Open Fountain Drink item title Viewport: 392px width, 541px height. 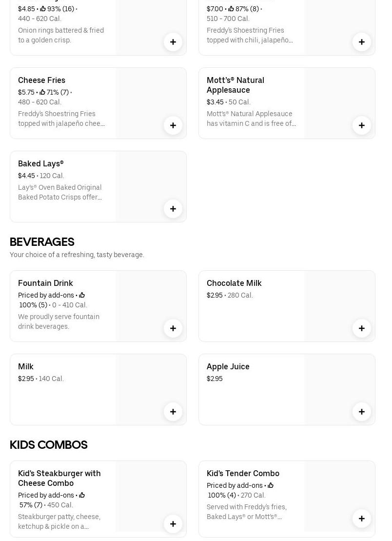click(45, 283)
